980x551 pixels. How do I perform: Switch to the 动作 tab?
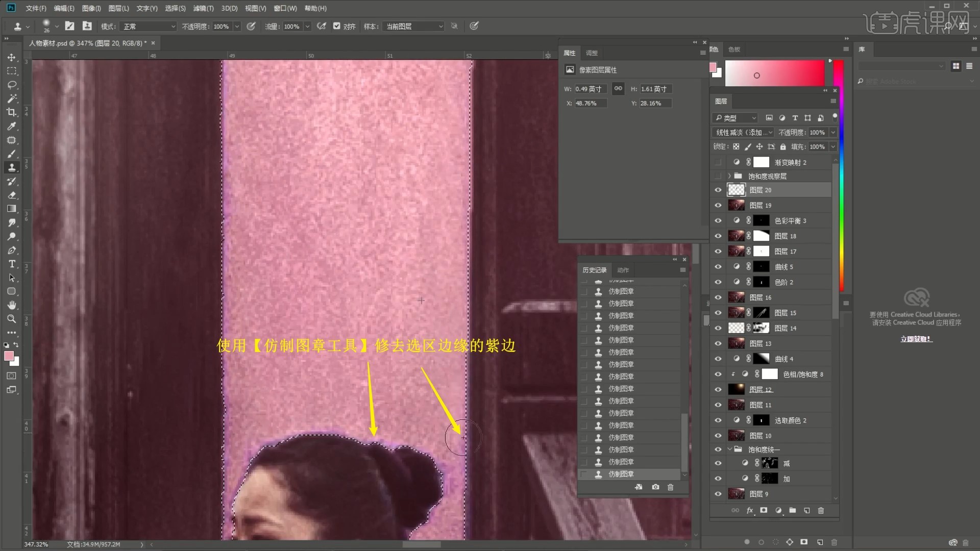623,270
